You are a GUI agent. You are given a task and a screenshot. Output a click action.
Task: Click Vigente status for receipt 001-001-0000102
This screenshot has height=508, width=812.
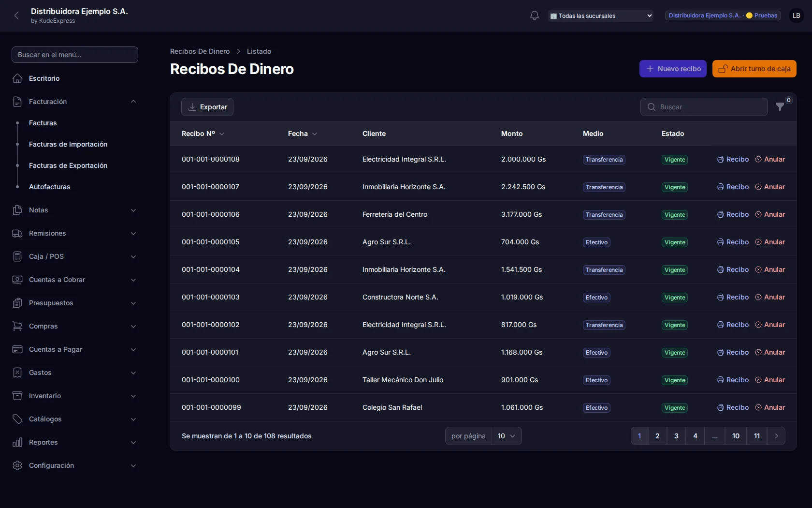pyautogui.click(x=675, y=325)
